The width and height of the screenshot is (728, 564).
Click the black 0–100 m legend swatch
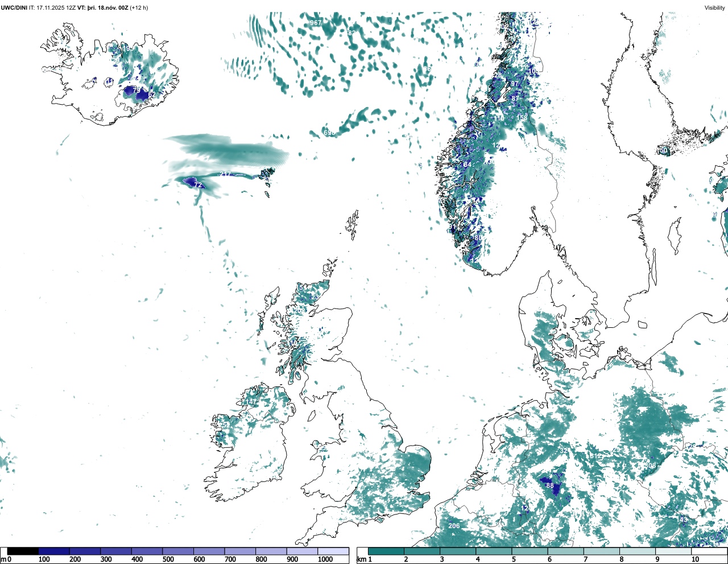(x=23, y=551)
